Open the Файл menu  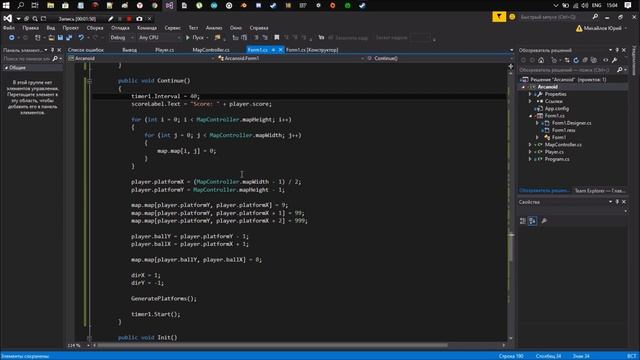9,28
